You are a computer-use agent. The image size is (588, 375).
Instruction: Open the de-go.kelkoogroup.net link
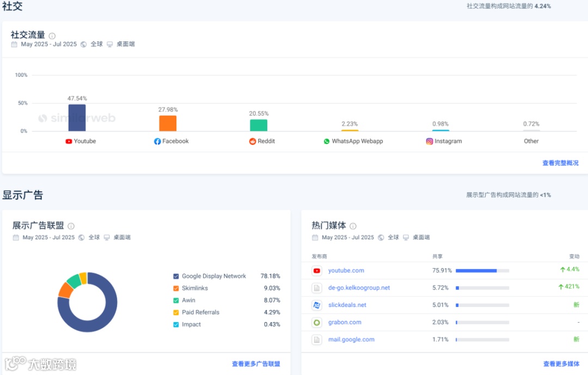click(x=359, y=288)
